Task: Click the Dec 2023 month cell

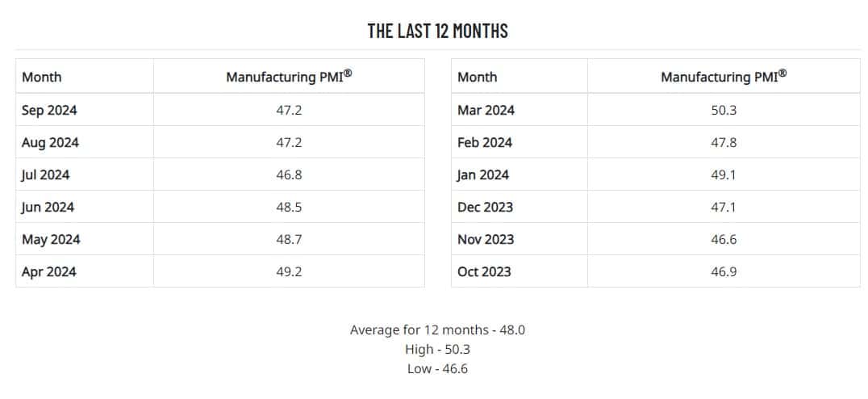Action: click(x=485, y=207)
